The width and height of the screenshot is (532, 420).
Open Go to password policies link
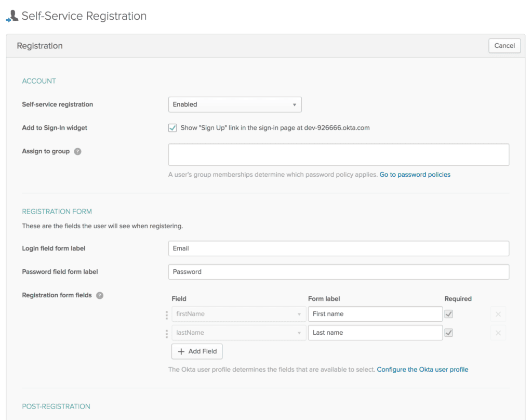tap(415, 175)
